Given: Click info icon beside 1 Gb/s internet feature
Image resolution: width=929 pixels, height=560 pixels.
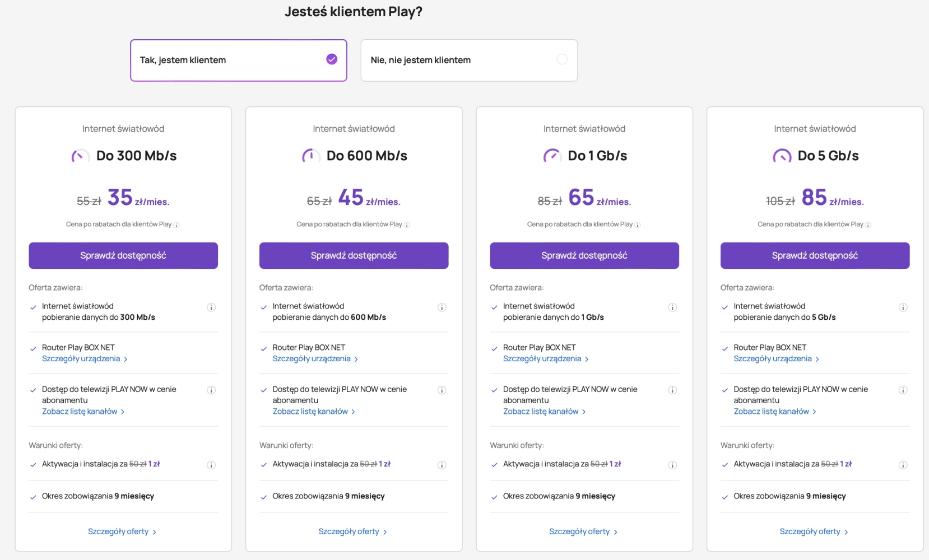Looking at the screenshot, I should point(672,307).
